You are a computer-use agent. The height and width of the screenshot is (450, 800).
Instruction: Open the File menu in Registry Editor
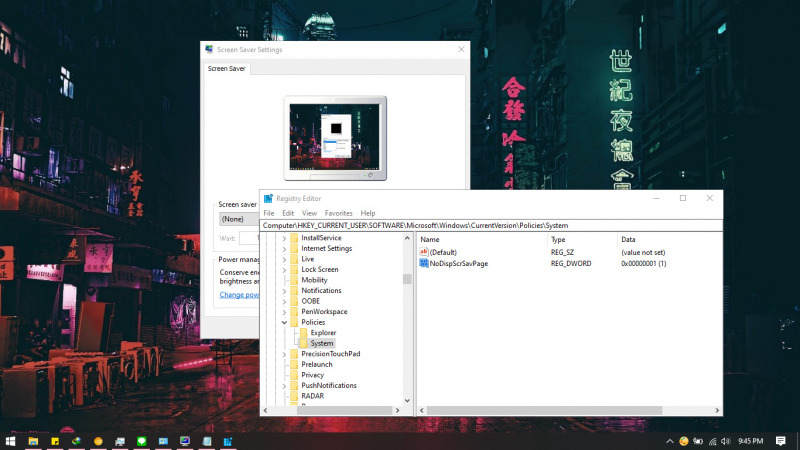pyautogui.click(x=269, y=213)
